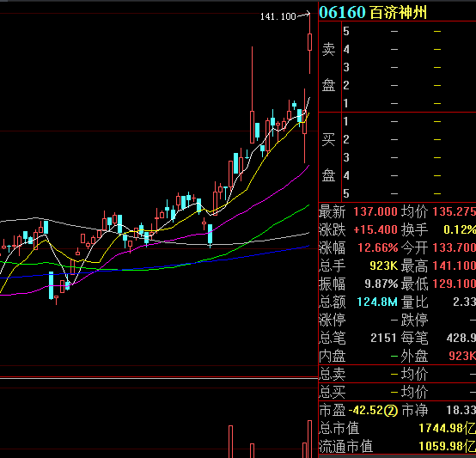The height and width of the screenshot is (458, 476).
Task: Select buy level 1 row in 买盘
Action: coord(409,122)
